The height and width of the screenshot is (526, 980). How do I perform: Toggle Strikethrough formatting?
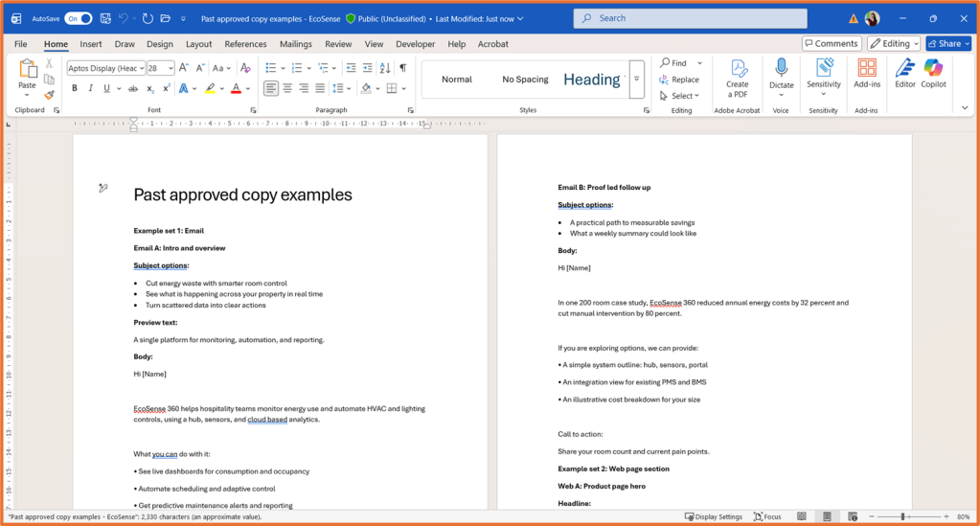[132, 89]
